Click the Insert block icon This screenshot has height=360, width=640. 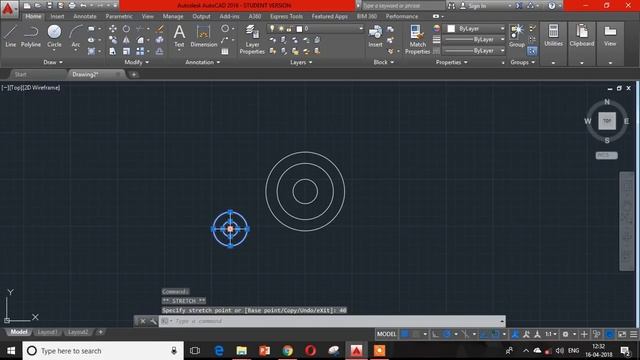[x=375, y=36]
